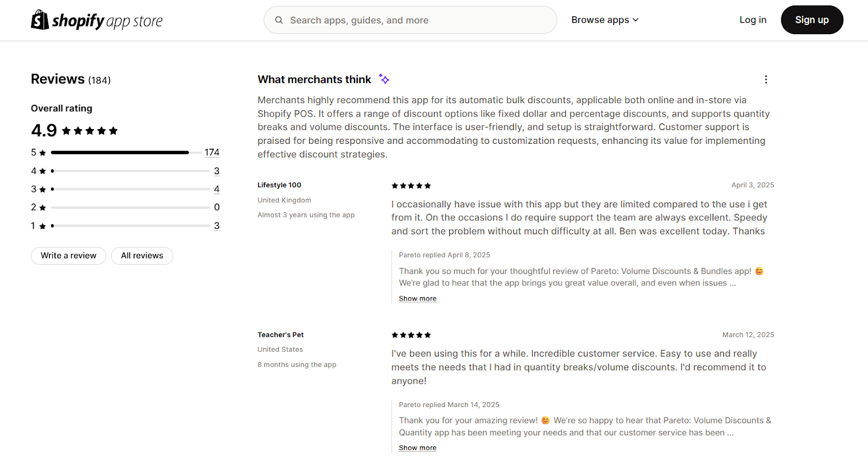Show more of Pareto's April 8 reply
The height and width of the screenshot is (457, 868).
pyautogui.click(x=417, y=299)
